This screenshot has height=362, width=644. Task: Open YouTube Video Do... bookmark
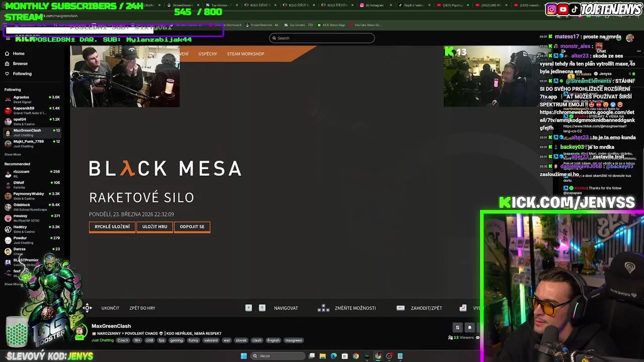tap(365, 25)
